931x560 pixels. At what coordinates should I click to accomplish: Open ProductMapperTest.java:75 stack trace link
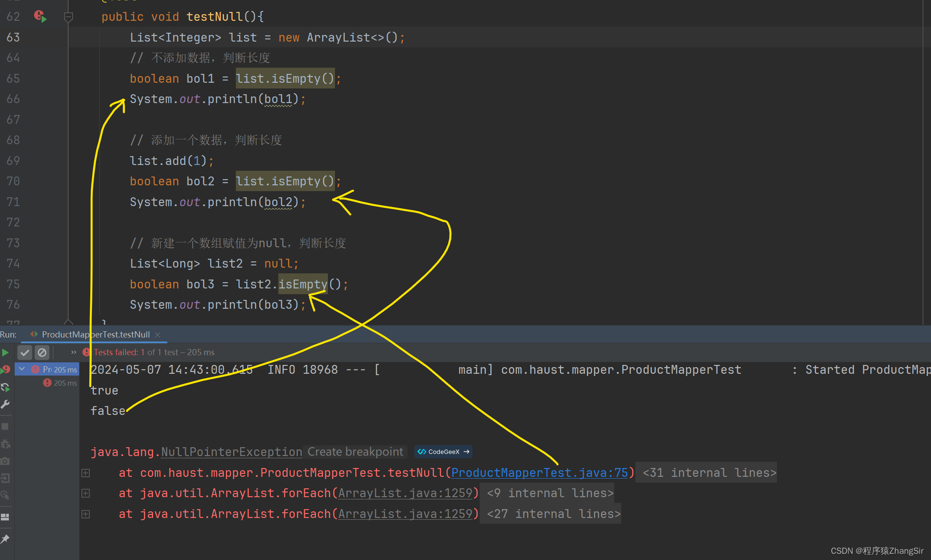click(x=539, y=473)
